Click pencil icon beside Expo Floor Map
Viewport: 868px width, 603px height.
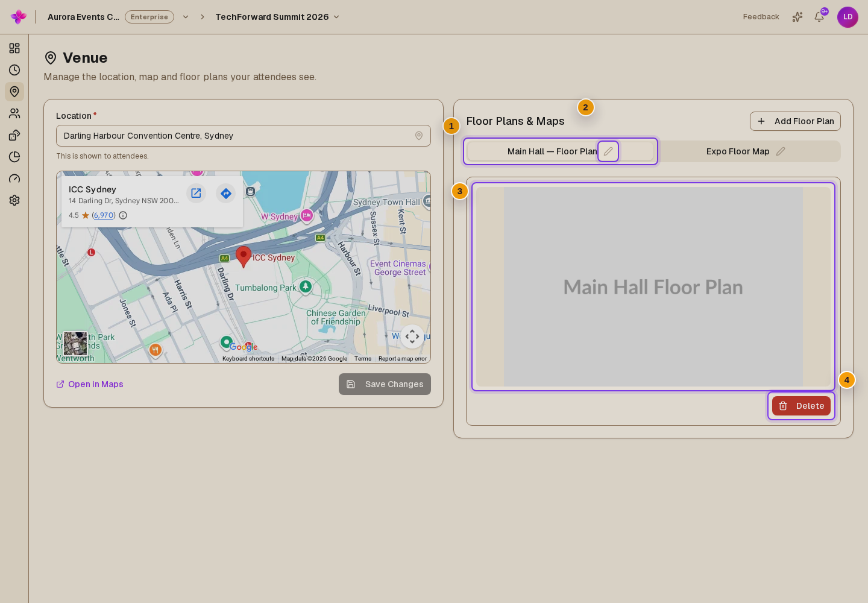pyautogui.click(x=781, y=151)
